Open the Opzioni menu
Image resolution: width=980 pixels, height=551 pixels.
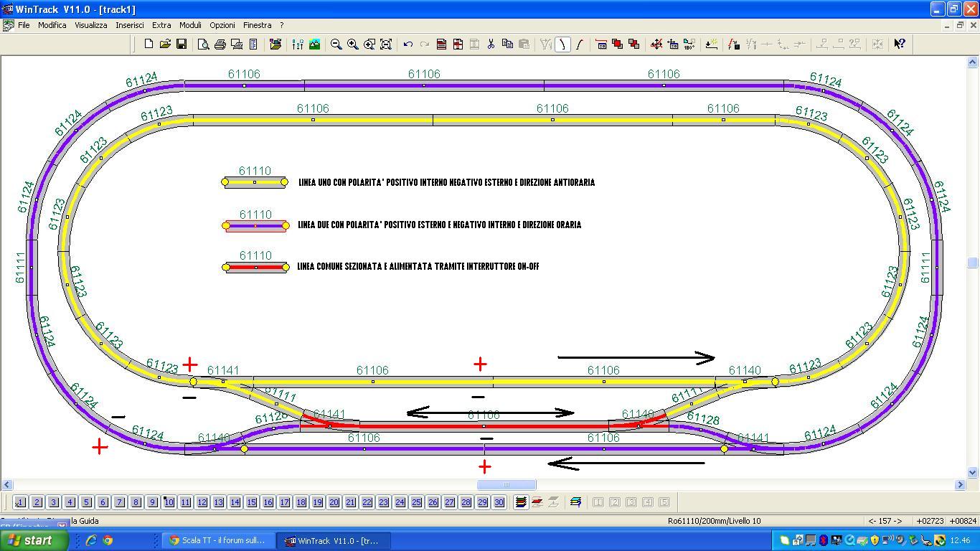pyautogui.click(x=222, y=25)
